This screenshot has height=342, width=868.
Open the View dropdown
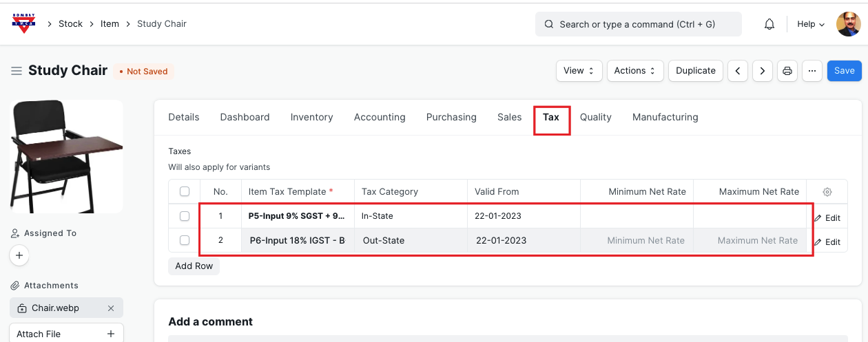pyautogui.click(x=579, y=71)
